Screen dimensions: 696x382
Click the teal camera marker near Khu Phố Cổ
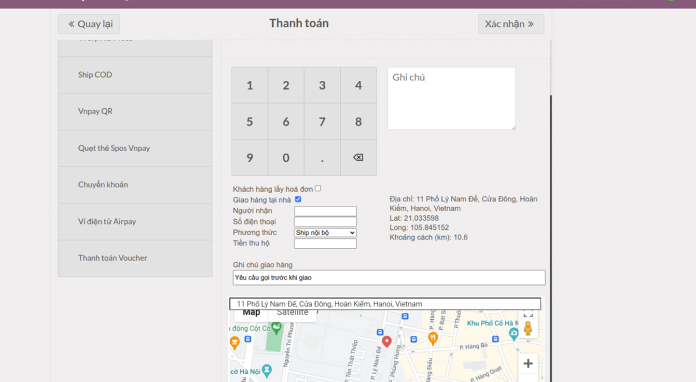point(514,335)
